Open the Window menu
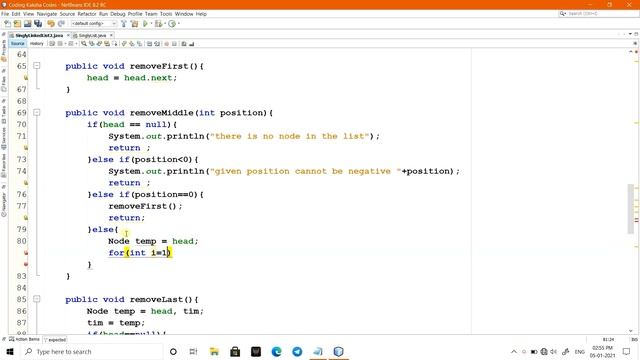 tap(184, 14)
